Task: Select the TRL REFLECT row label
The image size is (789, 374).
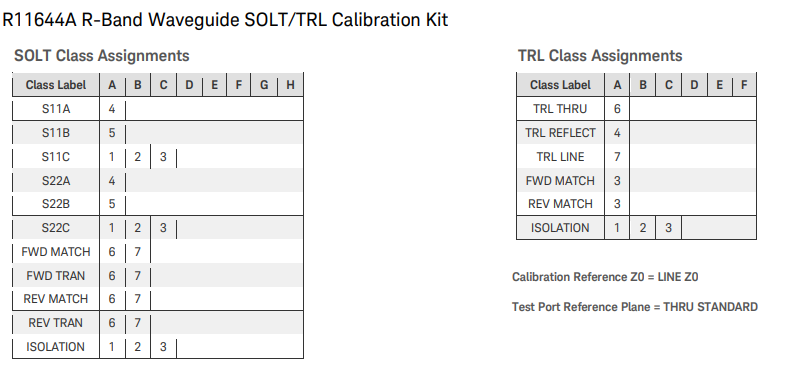Action: pyautogui.click(x=560, y=133)
